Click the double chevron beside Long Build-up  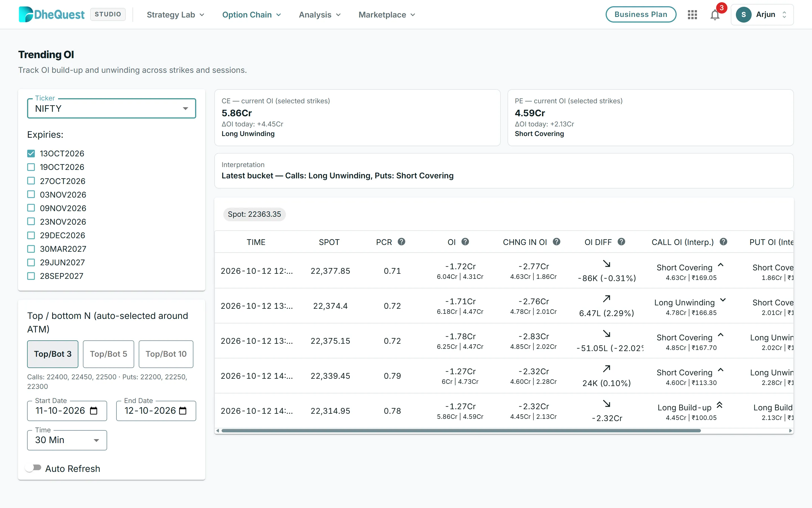[720, 405]
